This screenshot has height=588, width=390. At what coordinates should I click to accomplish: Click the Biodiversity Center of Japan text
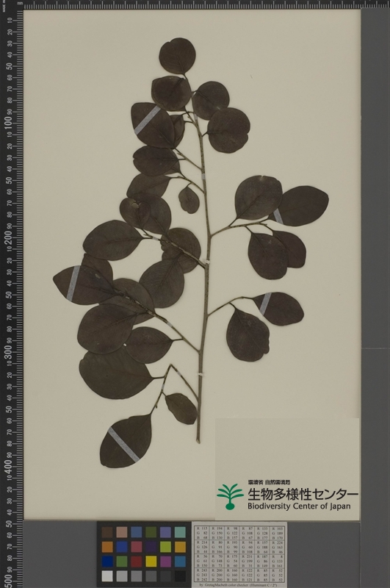299,506
